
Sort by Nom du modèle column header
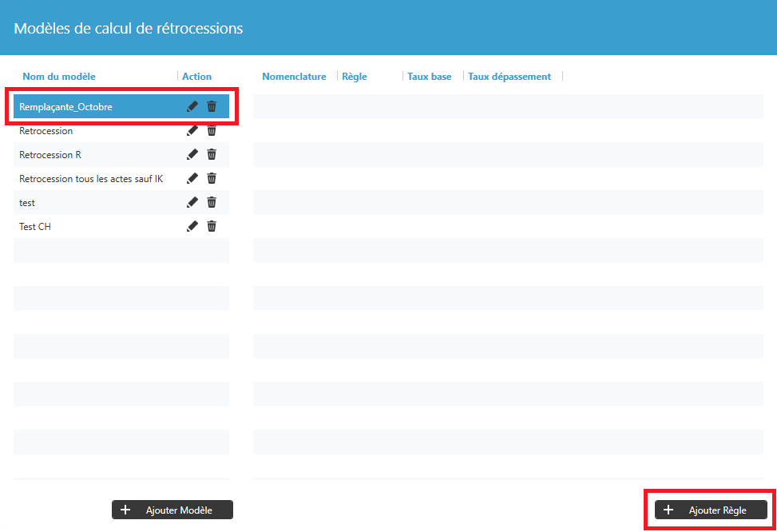pyautogui.click(x=59, y=77)
